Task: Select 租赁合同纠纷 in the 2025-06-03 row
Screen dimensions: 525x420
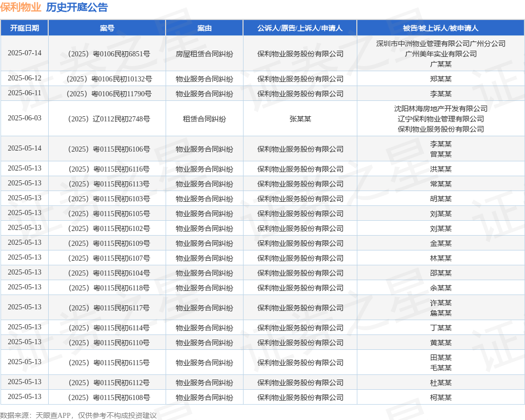Action: click(204, 119)
